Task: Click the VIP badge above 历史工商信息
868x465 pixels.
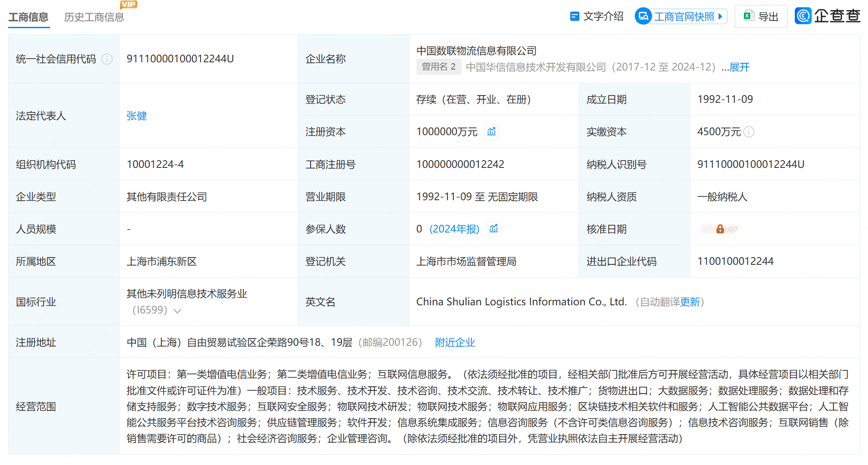Action: [128, 5]
